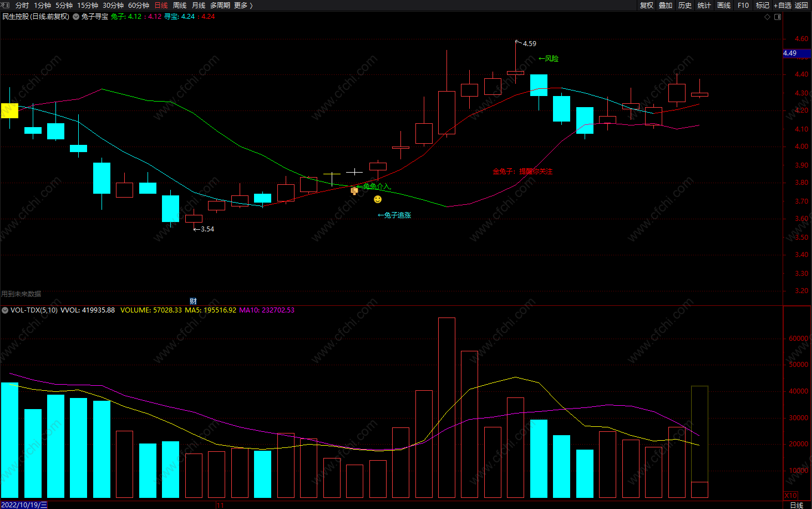Screen dimensions: 812x509
Task: Click the MA5: 195516.92 value
Action: [x=210, y=310]
